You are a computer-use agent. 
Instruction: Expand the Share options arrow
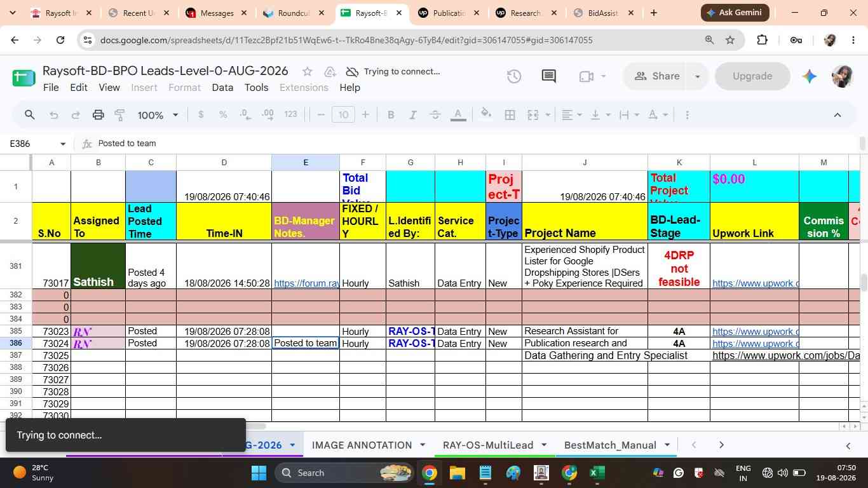point(697,76)
